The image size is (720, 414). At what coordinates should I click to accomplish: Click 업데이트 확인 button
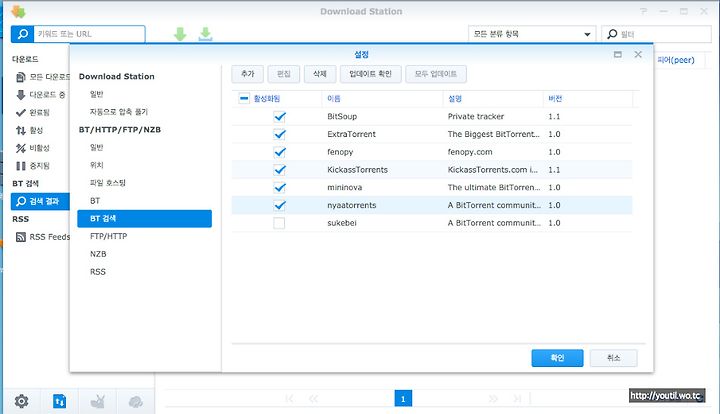click(x=371, y=74)
